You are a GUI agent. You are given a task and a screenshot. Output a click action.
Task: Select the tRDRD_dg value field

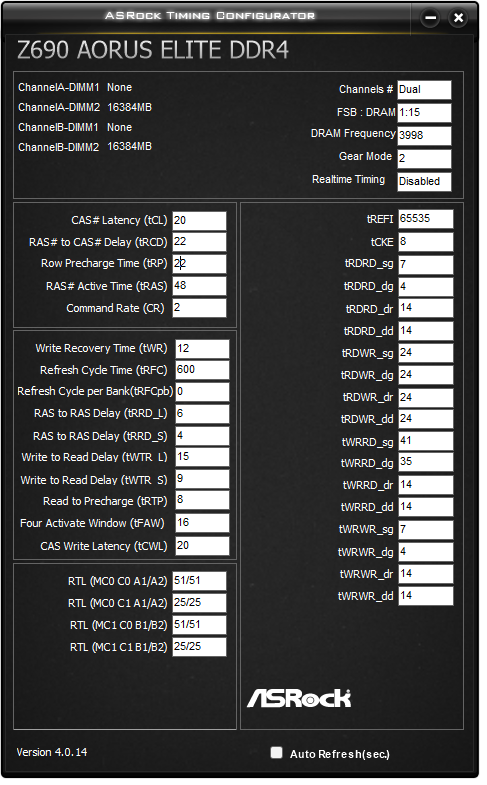click(426, 287)
